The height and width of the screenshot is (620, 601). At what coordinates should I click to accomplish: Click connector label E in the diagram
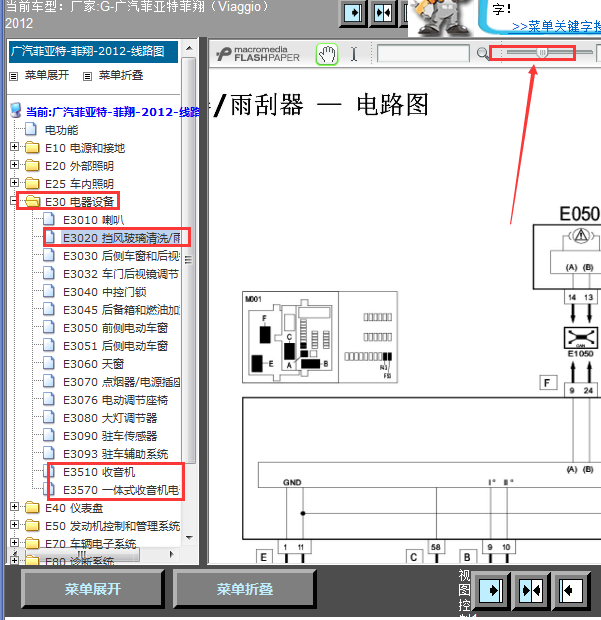click(264, 557)
